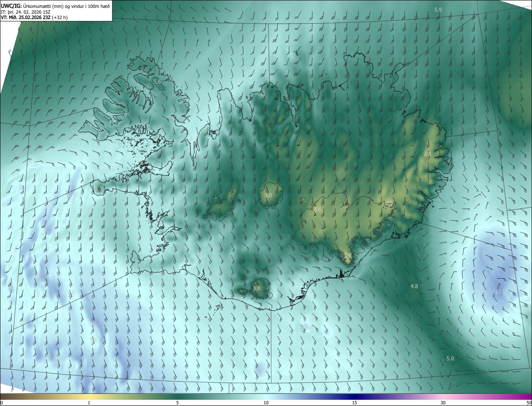The height and width of the screenshot is (406, 532).
Task: Click the 3.0 value on Hofsjökull glacier
Action: [268, 195]
